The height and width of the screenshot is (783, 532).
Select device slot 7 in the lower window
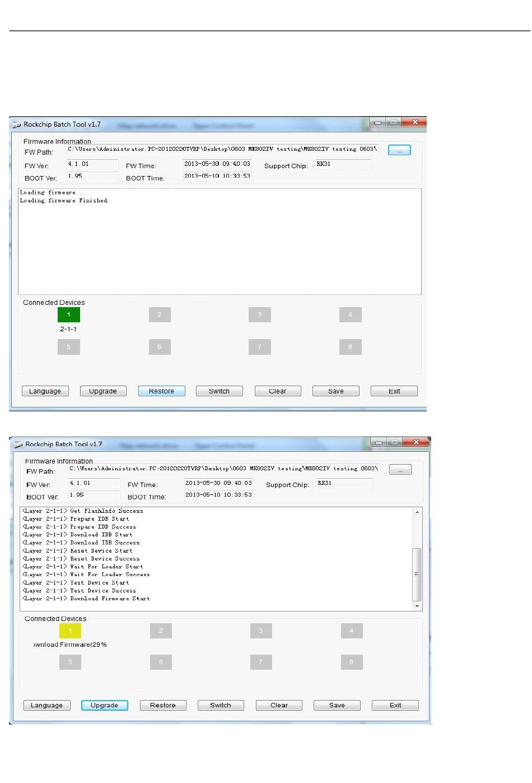[261, 662]
